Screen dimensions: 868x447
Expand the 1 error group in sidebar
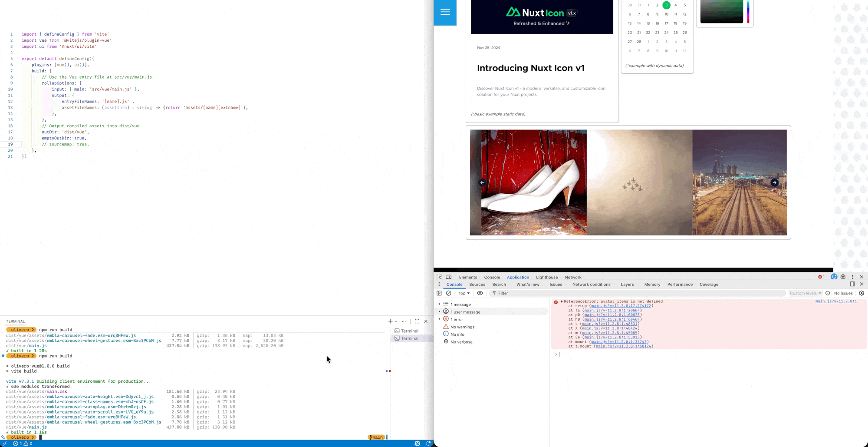click(439, 319)
